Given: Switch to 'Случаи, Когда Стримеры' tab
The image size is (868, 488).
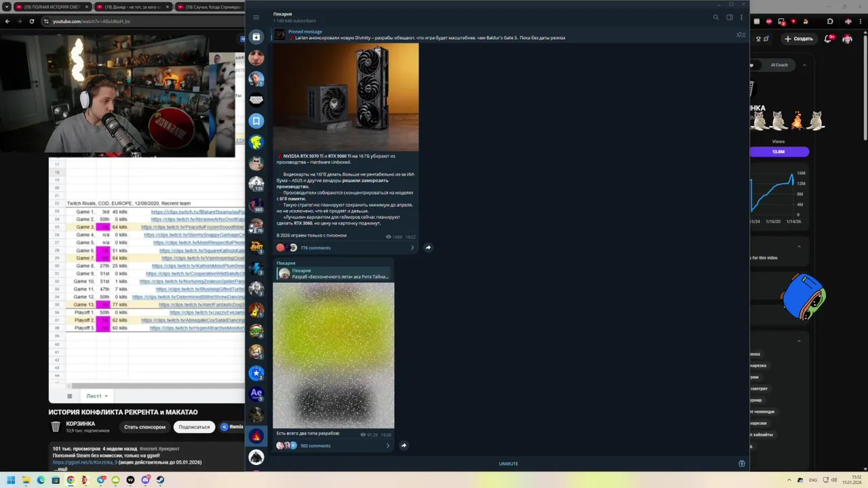Looking at the screenshot, I should [x=209, y=7].
